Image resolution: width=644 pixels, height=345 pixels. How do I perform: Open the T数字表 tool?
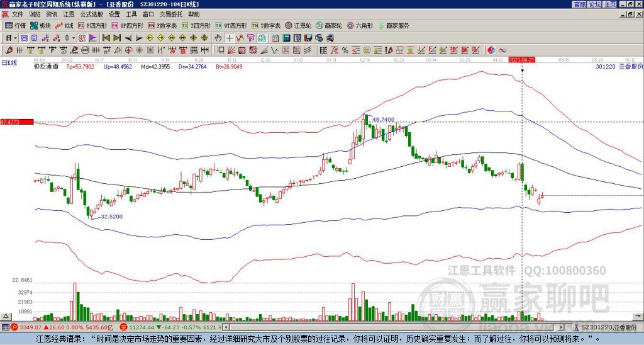267,25
